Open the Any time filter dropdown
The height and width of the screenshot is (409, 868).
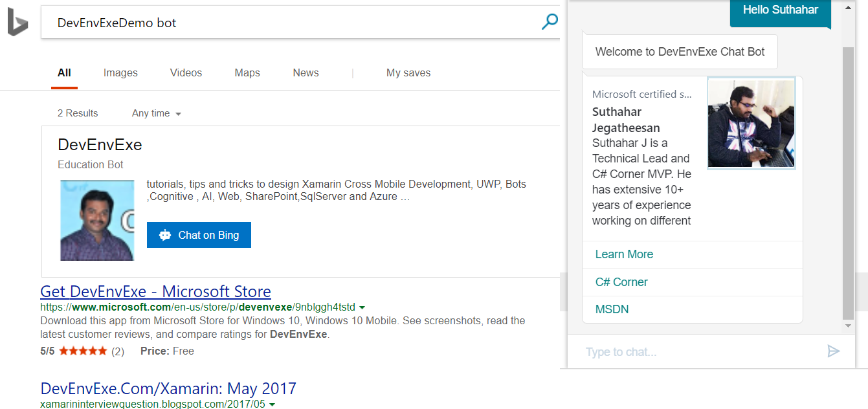point(157,113)
